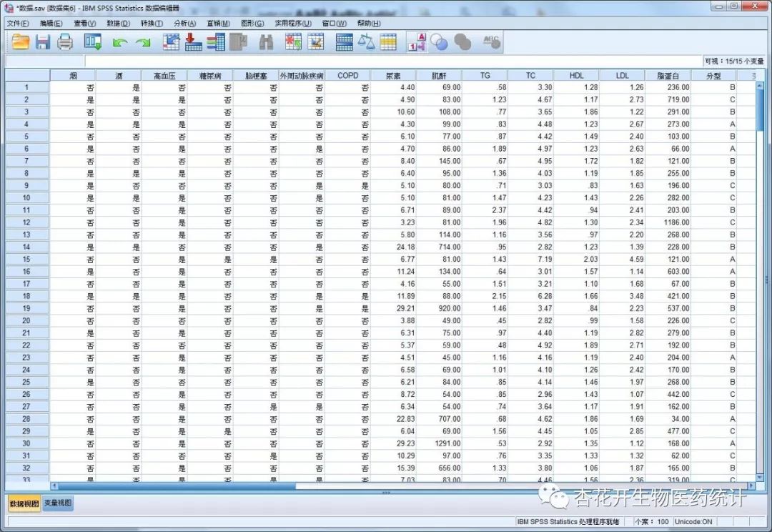The width and height of the screenshot is (772, 532).
Task: Select the 高血压 column header
Action: (164, 75)
